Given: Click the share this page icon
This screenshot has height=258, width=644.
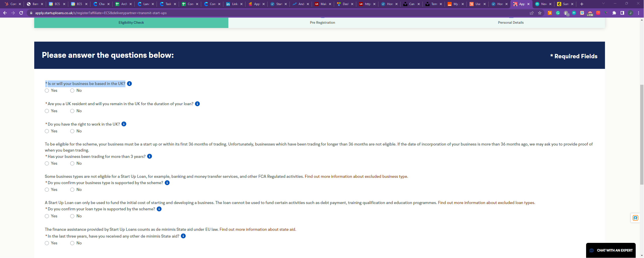Looking at the screenshot, I should click(x=532, y=13).
